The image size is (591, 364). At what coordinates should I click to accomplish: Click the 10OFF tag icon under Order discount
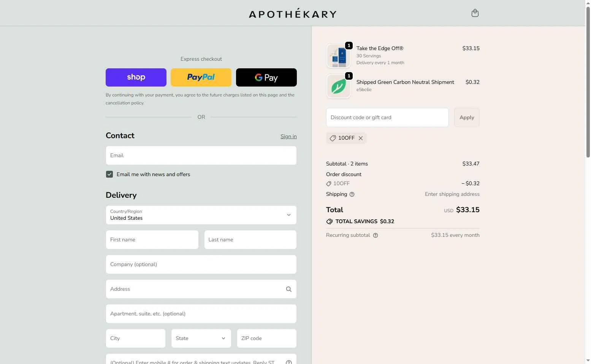[x=329, y=184]
